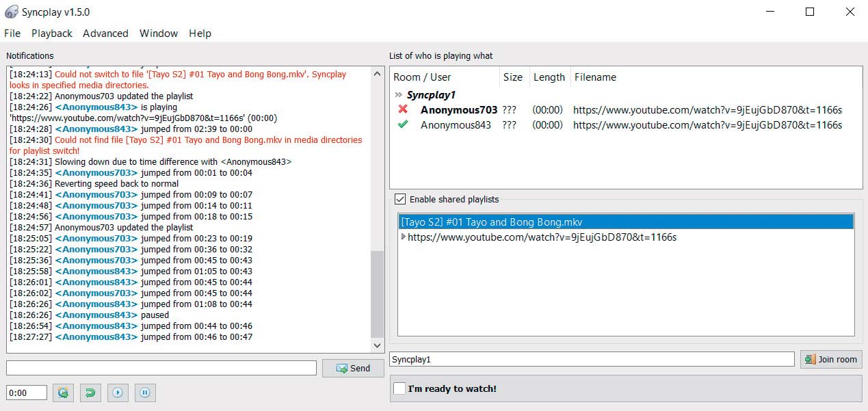The height and width of the screenshot is (411, 868).
Task: Click the Send button
Action: (354, 368)
